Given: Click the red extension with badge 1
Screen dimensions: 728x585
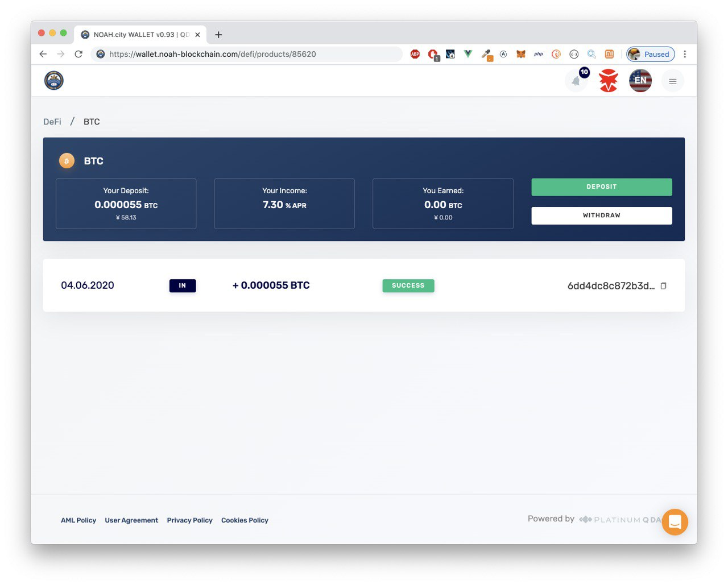Looking at the screenshot, I should click(x=433, y=55).
